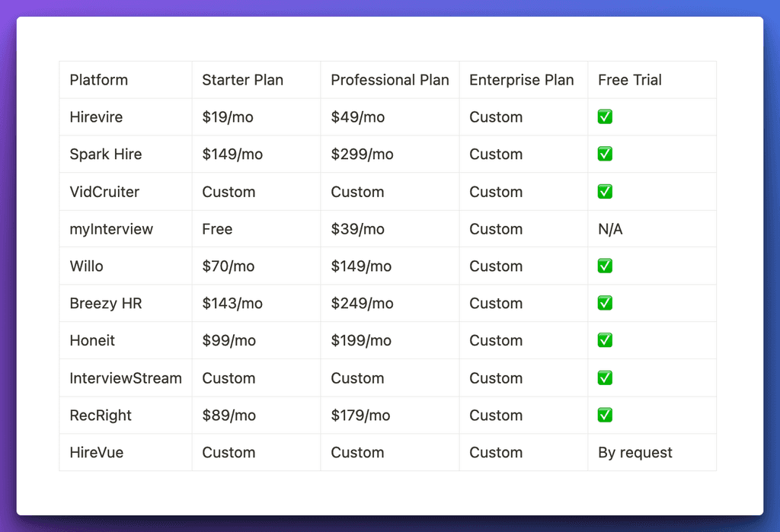The width and height of the screenshot is (780, 532).
Task: Click the By request text for HireVue
Action: 635,452
